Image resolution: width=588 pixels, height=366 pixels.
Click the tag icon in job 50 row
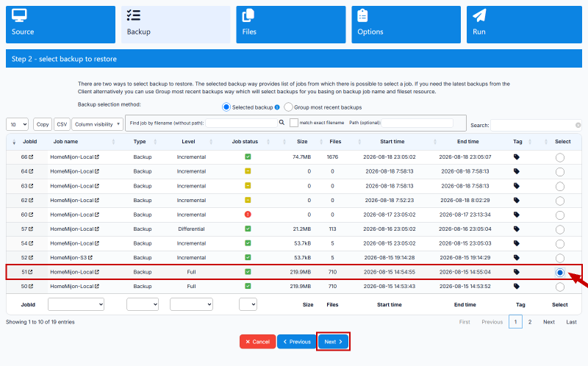(x=517, y=286)
